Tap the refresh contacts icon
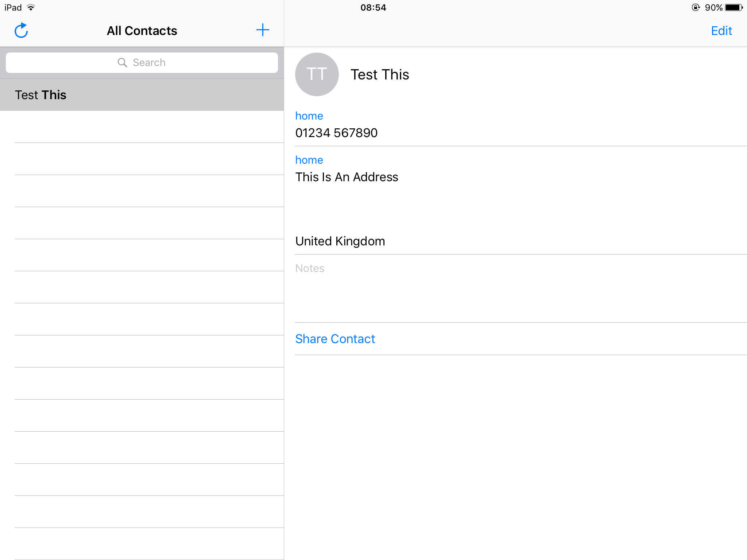747x560 pixels. (x=21, y=31)
